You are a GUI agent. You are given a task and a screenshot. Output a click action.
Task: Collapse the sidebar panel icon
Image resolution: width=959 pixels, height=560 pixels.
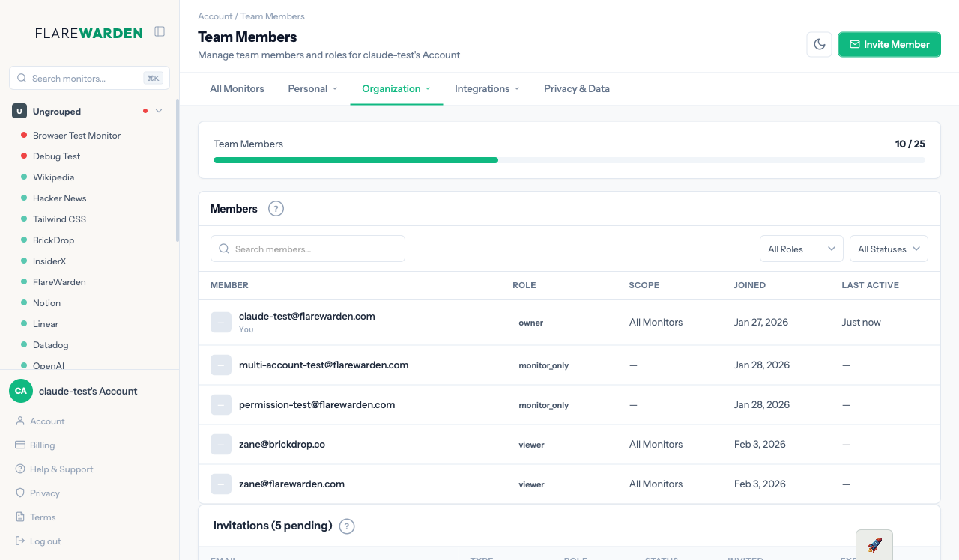pyautogui.click(x=160, y=31)
